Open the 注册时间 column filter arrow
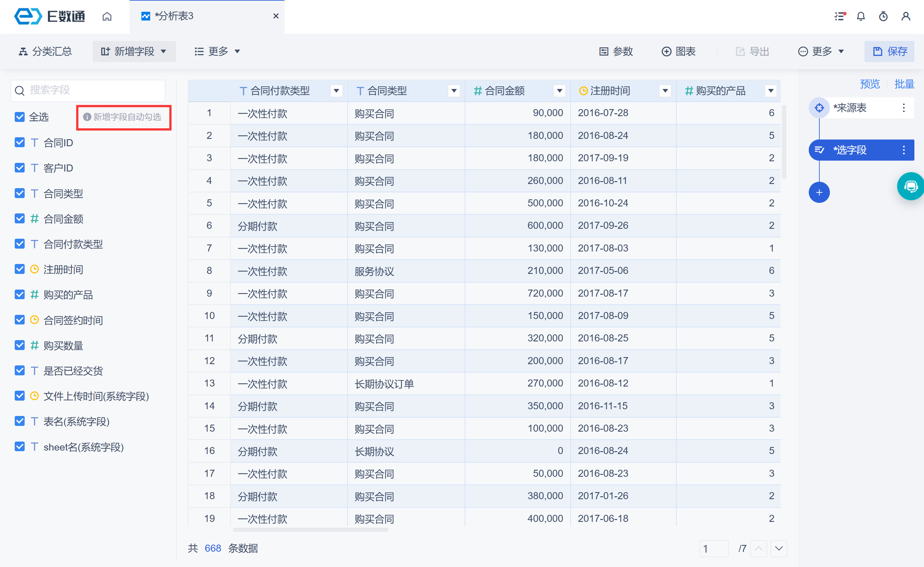The height and width of the screenshot is (567, 924). point(665,91)
